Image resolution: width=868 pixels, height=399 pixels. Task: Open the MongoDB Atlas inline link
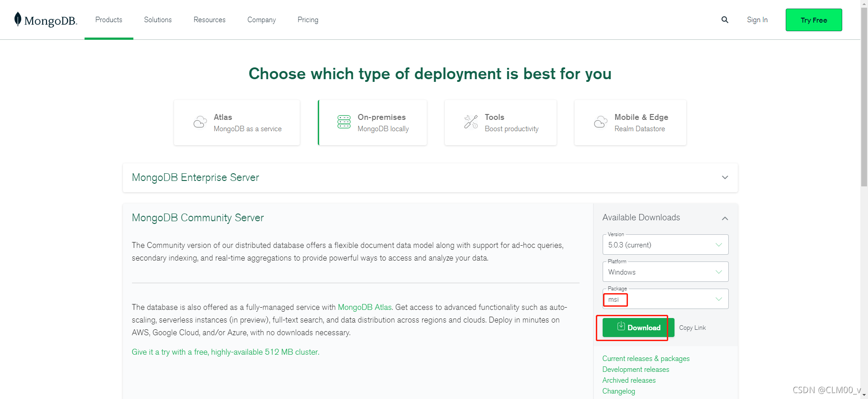click(x=365, y=307)
